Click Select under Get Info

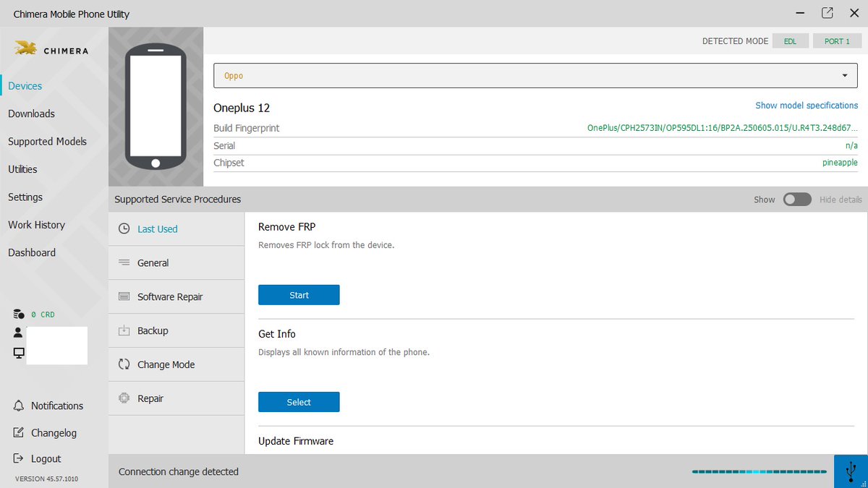point(299,402)
